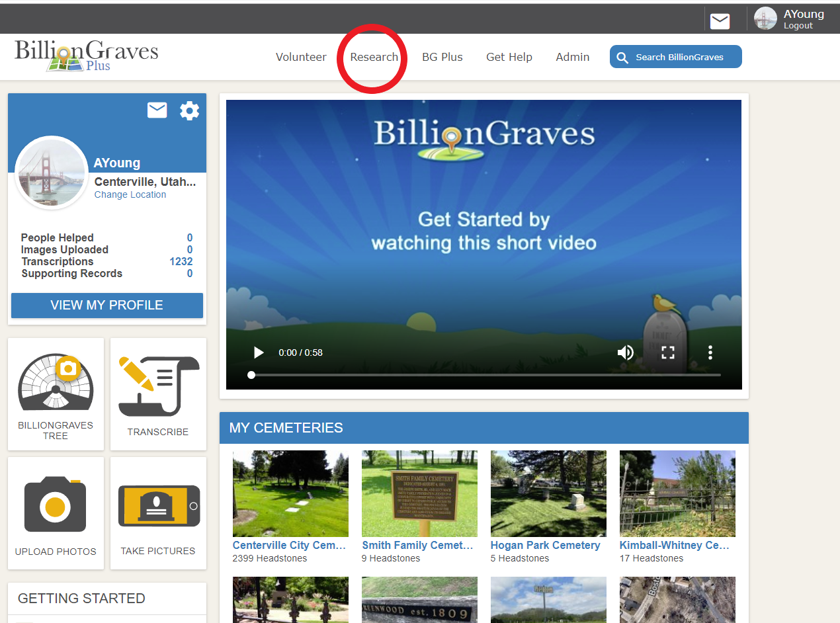Open the Transcribe tile
Screen dimensions: 840x623
click(x=158, y=394)
